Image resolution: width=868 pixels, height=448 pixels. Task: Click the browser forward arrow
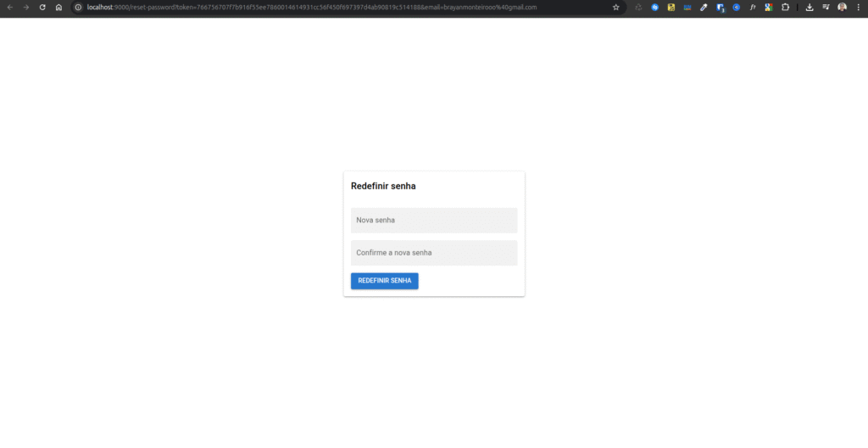25,7
